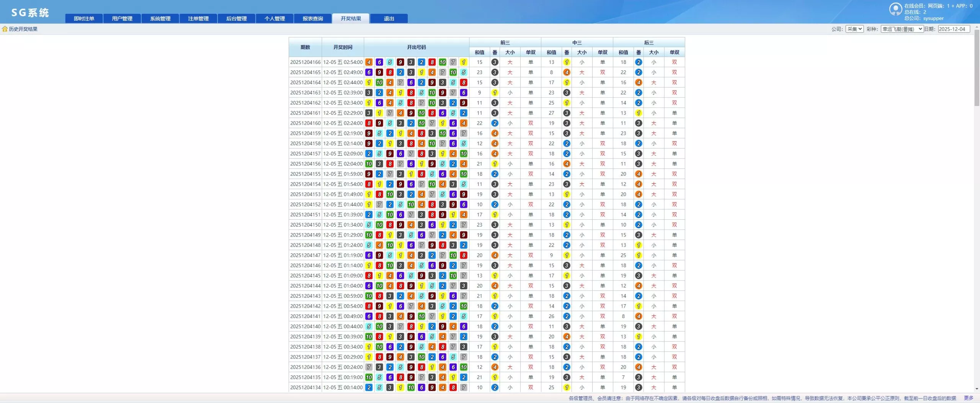Click the home icon beside 历史开奖结果
This screenshot has width=980, height=403.
[5, 29]
